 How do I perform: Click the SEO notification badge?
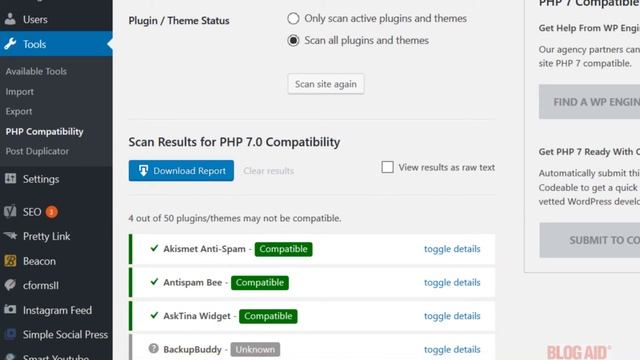[51, 211]
